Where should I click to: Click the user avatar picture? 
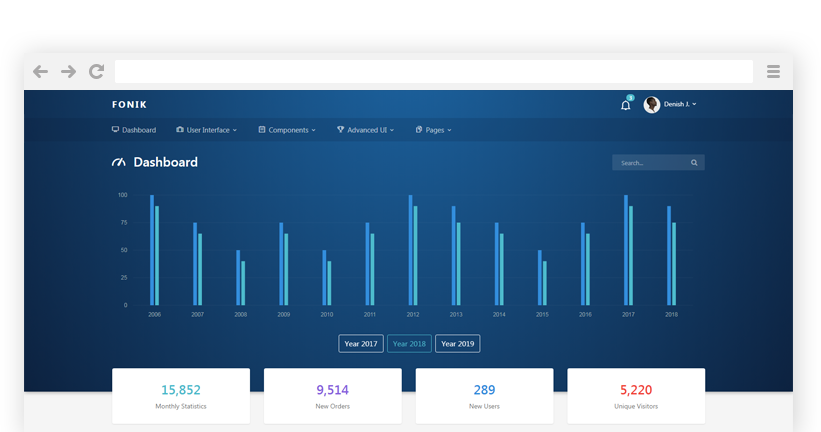(652, 104)
